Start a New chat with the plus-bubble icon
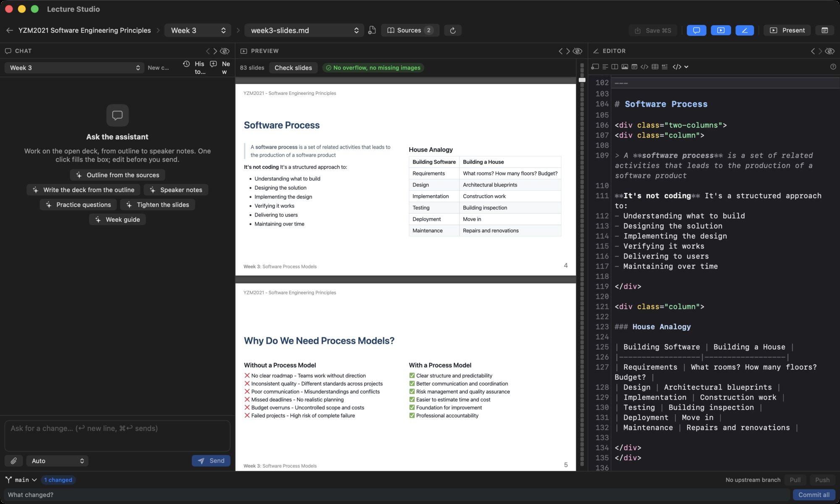The width and height of the screenshot is (840, 504). tap(220, 68)
